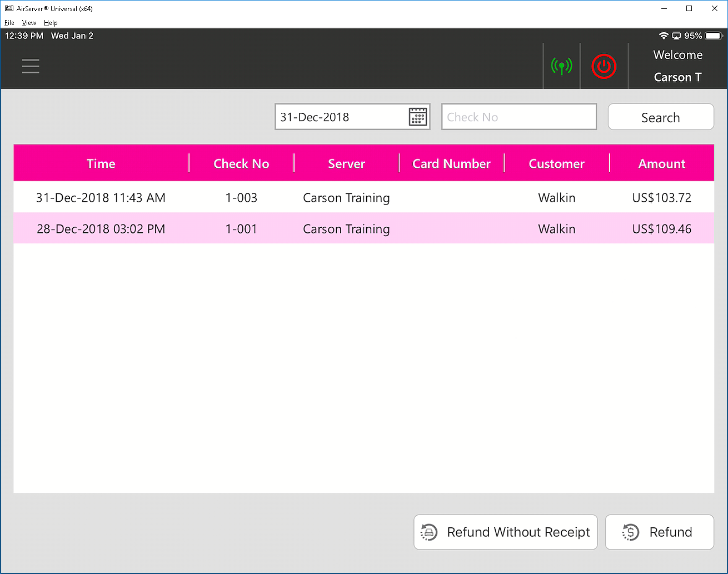This screenshot has height=574, width=728.
Task: Open the calendar date picker icon
Action: [417, 117]
